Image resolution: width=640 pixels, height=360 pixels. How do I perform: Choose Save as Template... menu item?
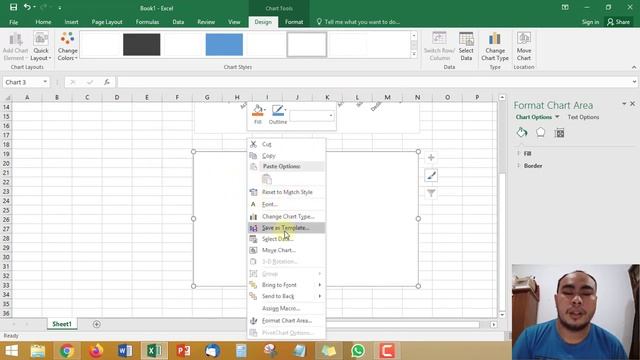287,228
